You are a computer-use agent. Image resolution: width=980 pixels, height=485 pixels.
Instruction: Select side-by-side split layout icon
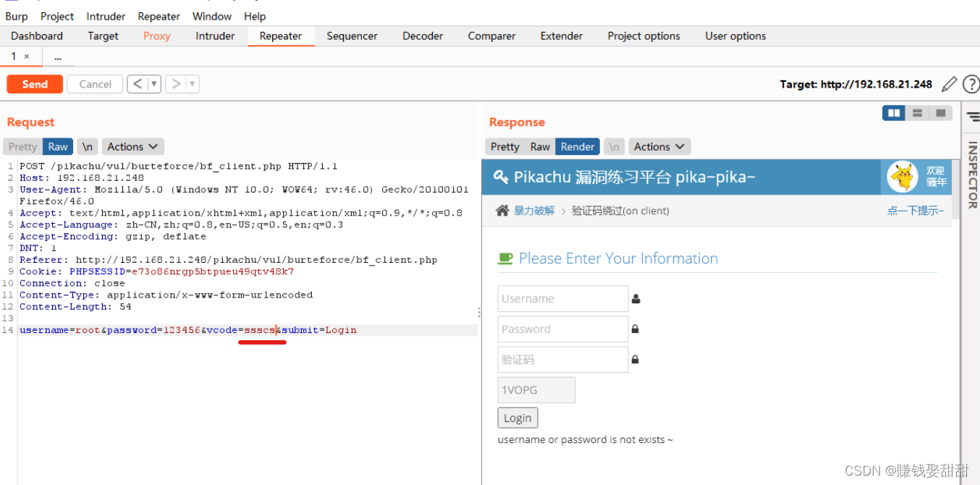[x=894, y=113]
